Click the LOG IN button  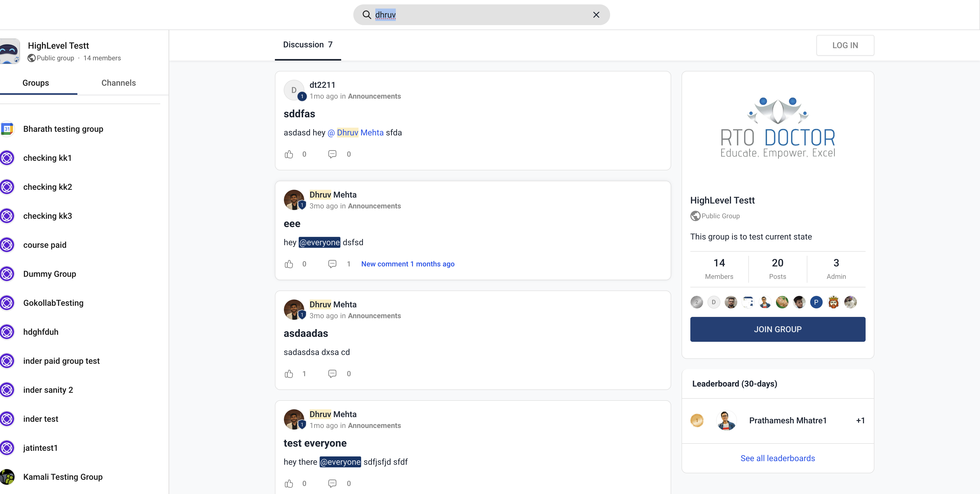pos(845,45)
